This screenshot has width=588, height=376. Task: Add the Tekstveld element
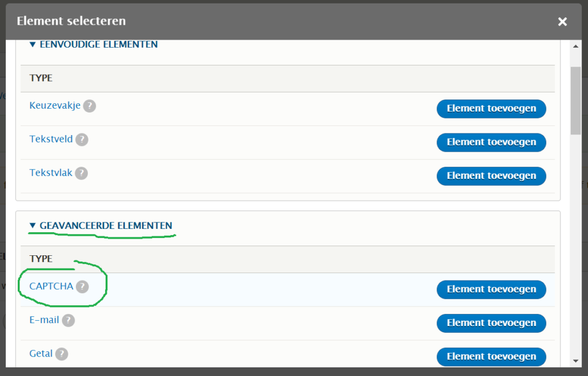click(491, 142)
